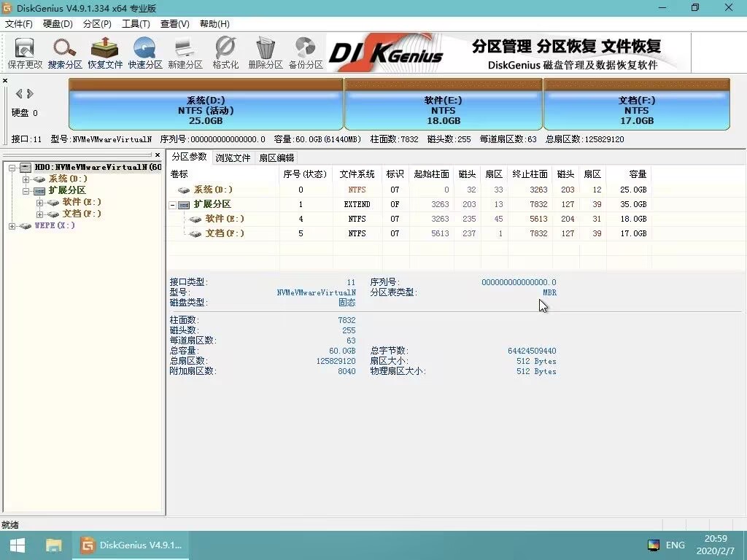Open the 工具(T) menu
The height and width of the screenshot is (560, 747).
[136, 24]
